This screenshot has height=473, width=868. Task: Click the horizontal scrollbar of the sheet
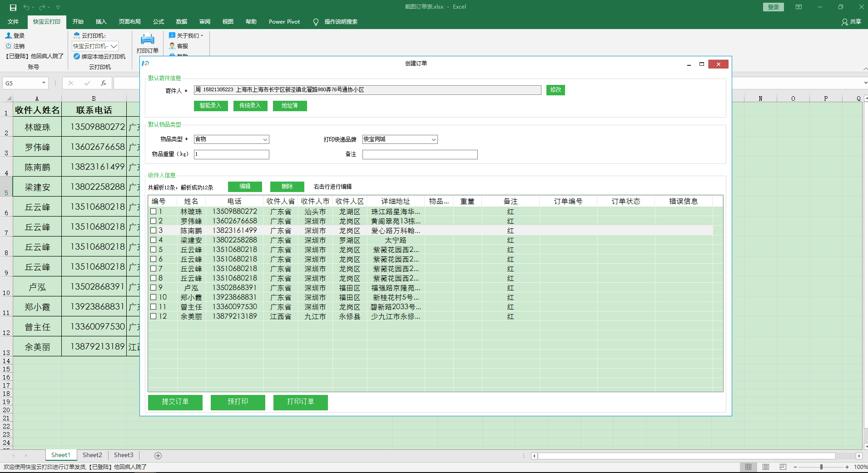click(686, 456)
